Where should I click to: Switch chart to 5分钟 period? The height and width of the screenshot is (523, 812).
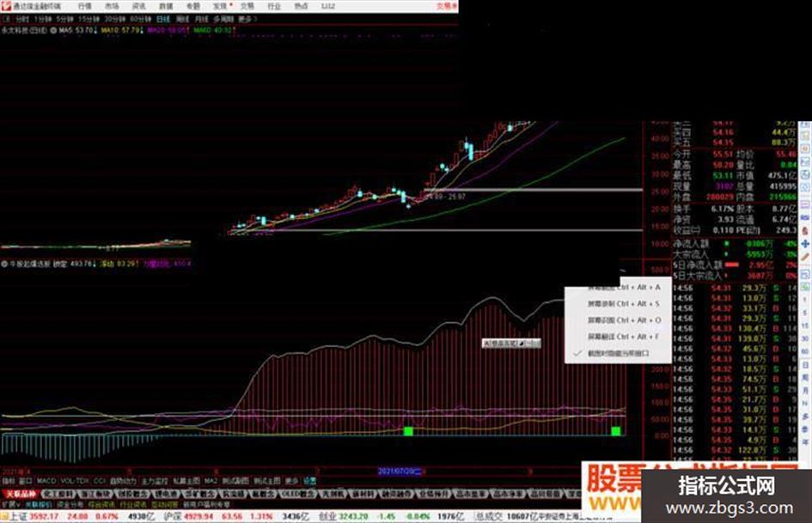[x=64, y=19]
